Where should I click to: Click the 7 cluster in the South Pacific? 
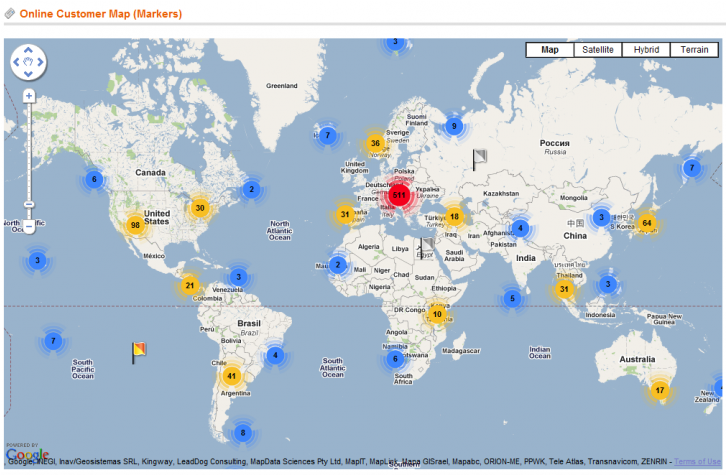[x=53, y=341]
